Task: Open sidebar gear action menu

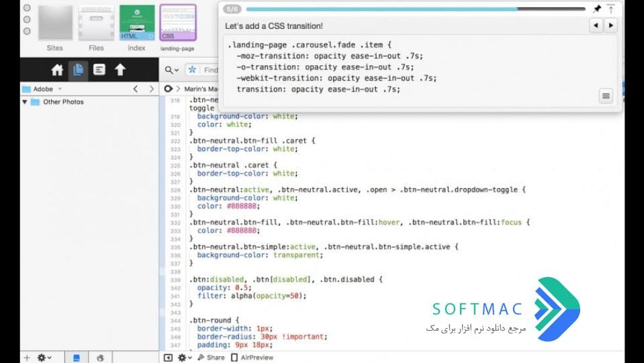Action: click(44, 358)
